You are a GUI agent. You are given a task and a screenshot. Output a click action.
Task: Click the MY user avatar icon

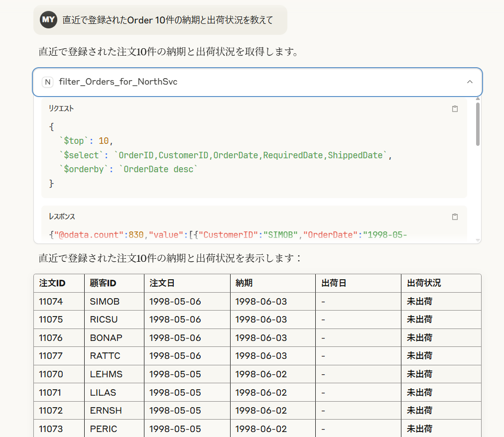pos(48,19)
